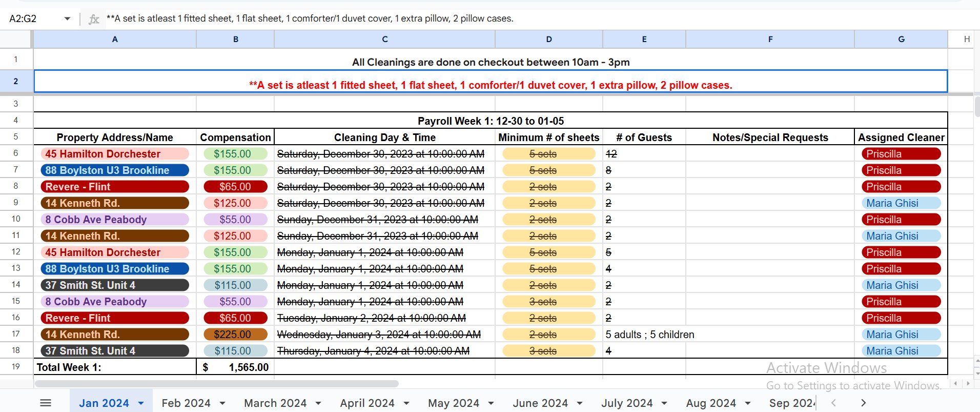Click the 'Compensation' header cell
The image size is (980, 412).
[x=235, y=137]
